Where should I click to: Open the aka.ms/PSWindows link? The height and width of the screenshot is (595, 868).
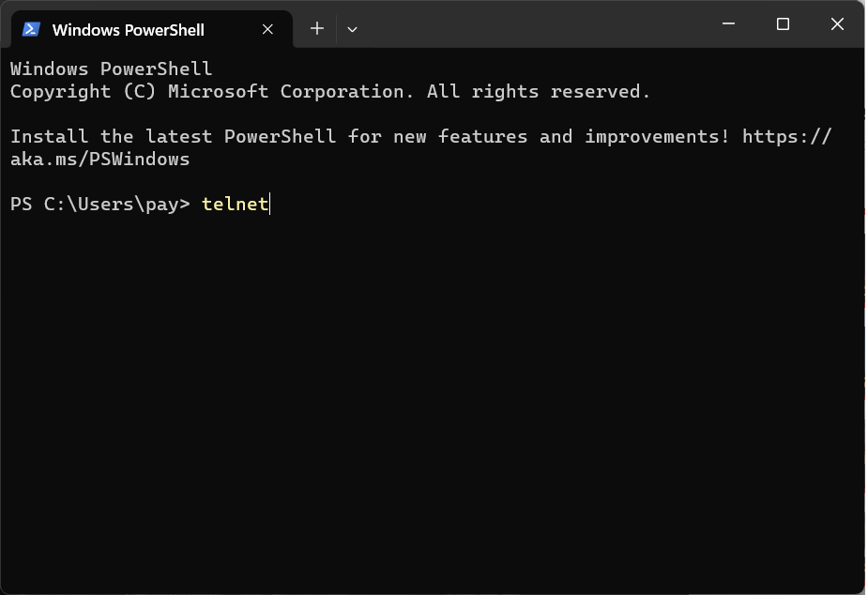100,159
